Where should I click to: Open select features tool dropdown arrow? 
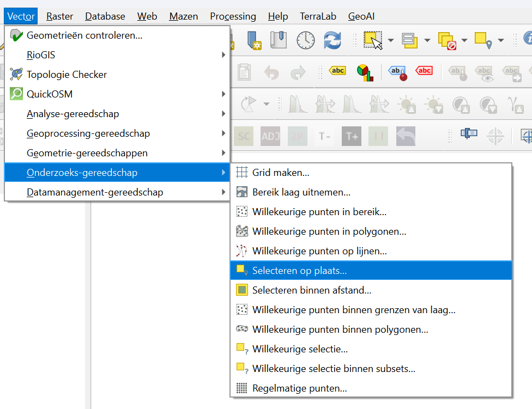click(391, 40)
